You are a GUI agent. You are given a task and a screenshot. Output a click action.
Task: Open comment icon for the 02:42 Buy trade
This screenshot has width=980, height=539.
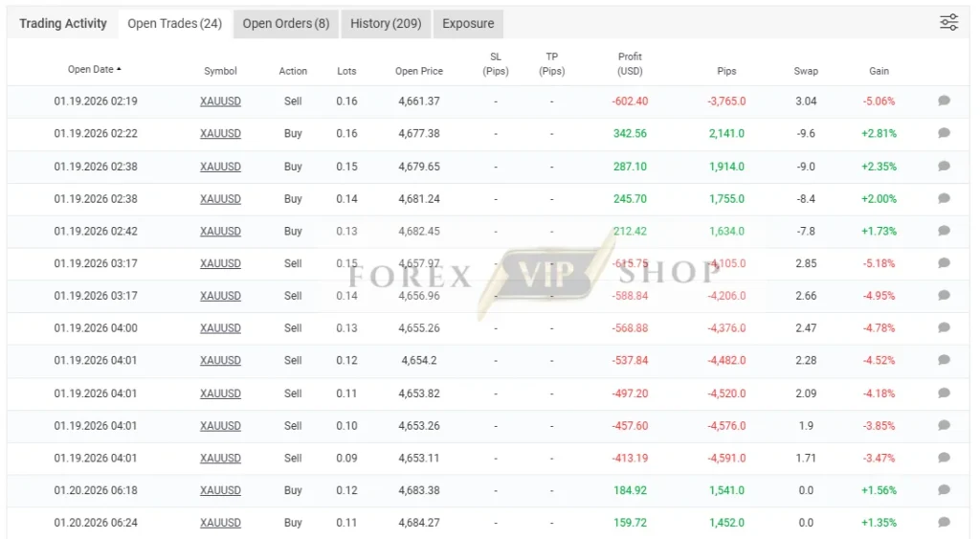pos(944,231)
